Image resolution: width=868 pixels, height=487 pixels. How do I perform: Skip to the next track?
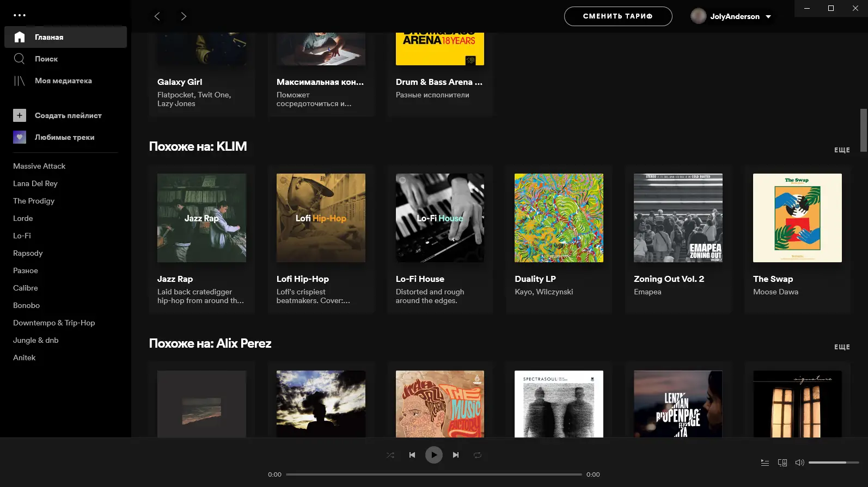(456, 455)
